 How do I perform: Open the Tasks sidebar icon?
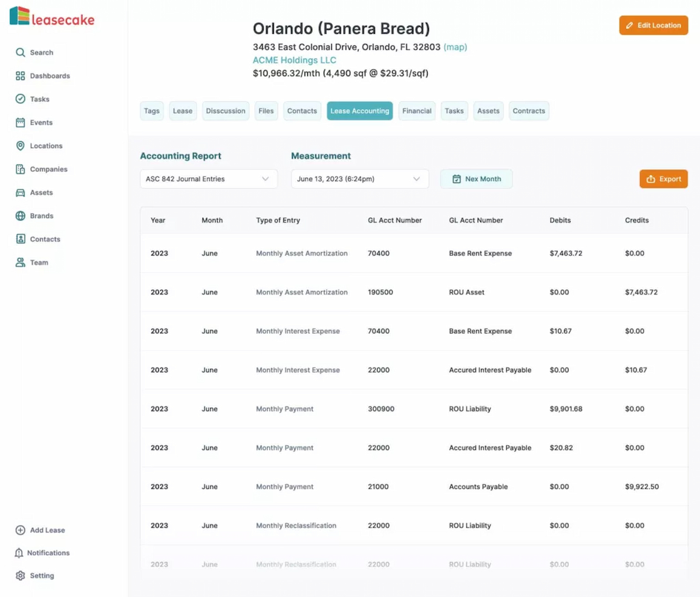[x=20, y=99]
